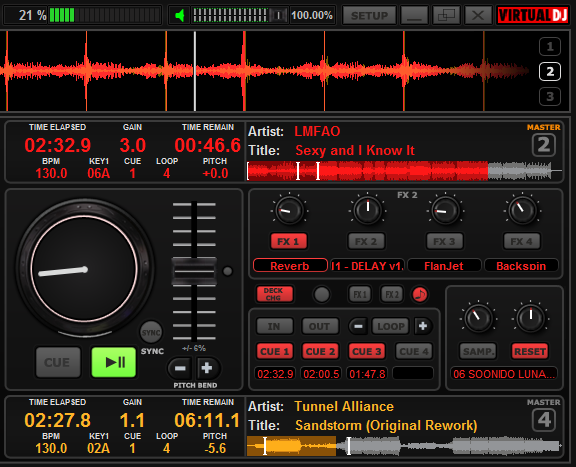Click the 130.0 BPM value of deck 2
The height and width of the screenshot is (467, 576).
[51, 173]
